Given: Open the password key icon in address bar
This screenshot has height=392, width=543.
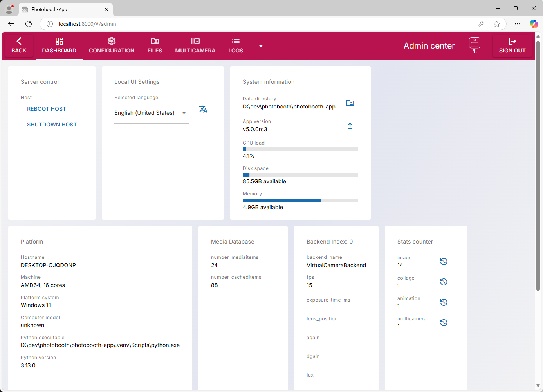Looking at the screenshot, I should click(481, 24).
